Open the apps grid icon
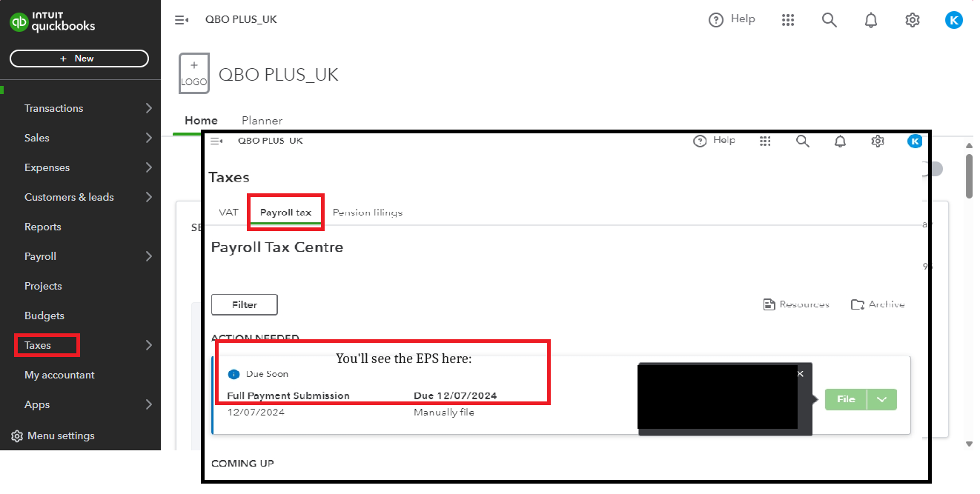980x494 pixels. [x=788, y=19]
